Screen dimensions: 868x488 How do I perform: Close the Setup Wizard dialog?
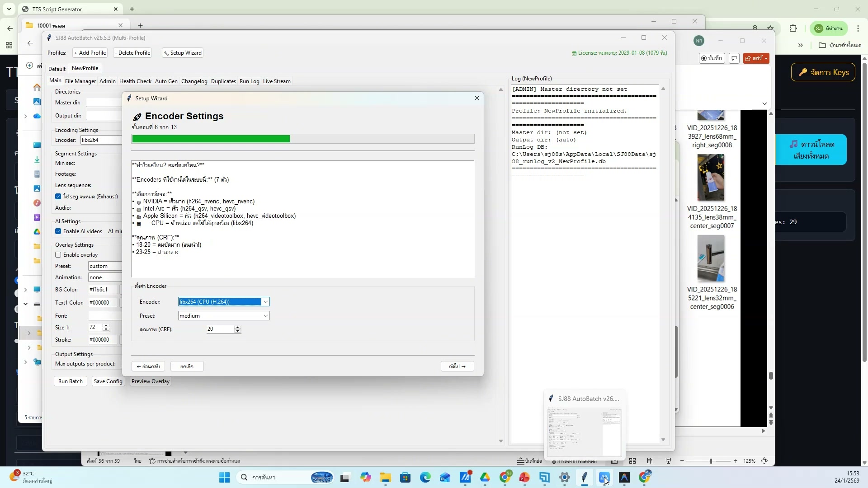tap(476, 98)
